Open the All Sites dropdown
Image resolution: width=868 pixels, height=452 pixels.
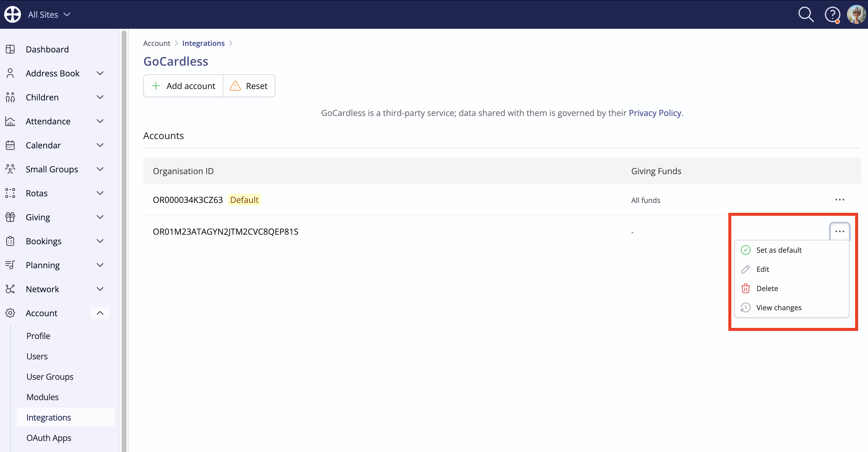(x=49, y=14)
